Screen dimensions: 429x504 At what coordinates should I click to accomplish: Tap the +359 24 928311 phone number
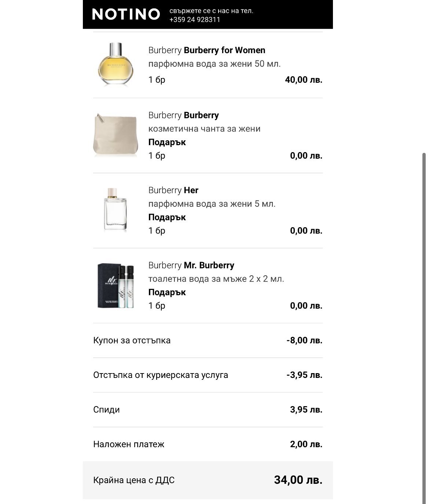point(195,20)
